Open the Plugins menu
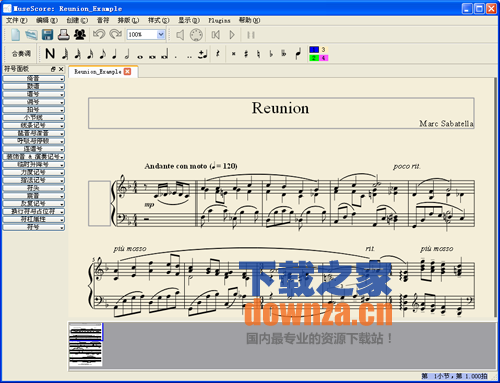Viewport: 500px width, 383px height. (219, 21)
